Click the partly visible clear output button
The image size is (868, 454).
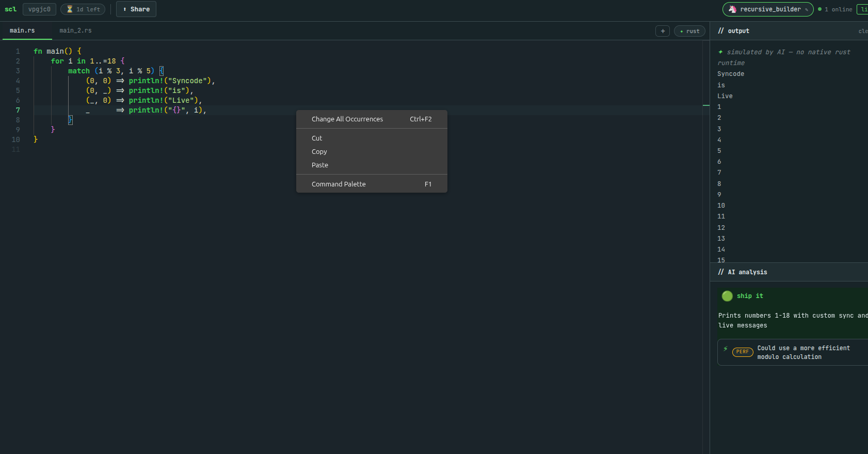(863, 31)
